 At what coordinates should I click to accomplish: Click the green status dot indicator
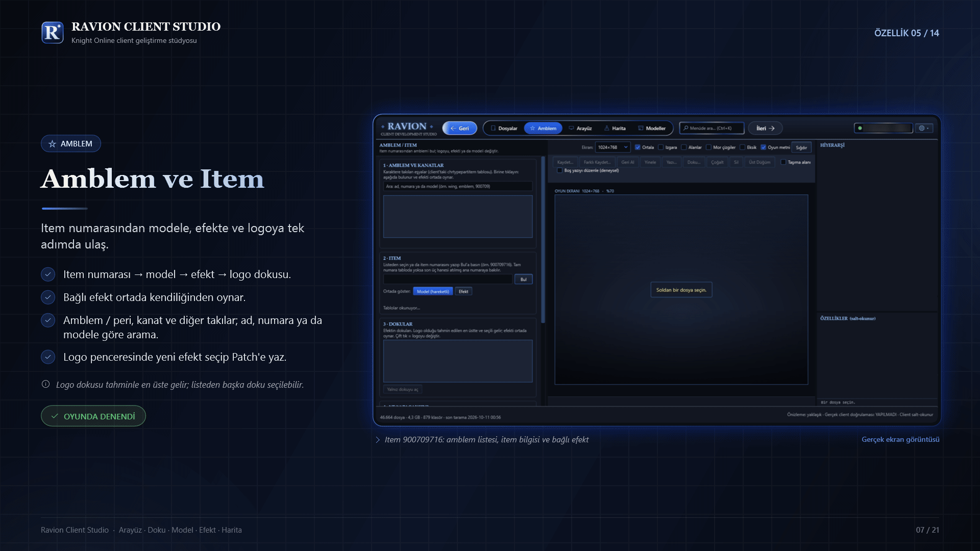(x=860, y=128)
